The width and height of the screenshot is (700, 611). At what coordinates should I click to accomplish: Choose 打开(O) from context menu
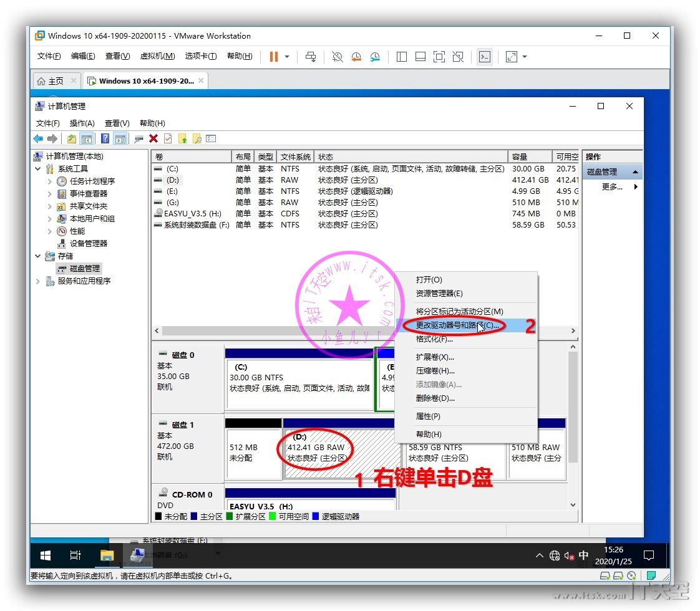click(x=465, y=280)
